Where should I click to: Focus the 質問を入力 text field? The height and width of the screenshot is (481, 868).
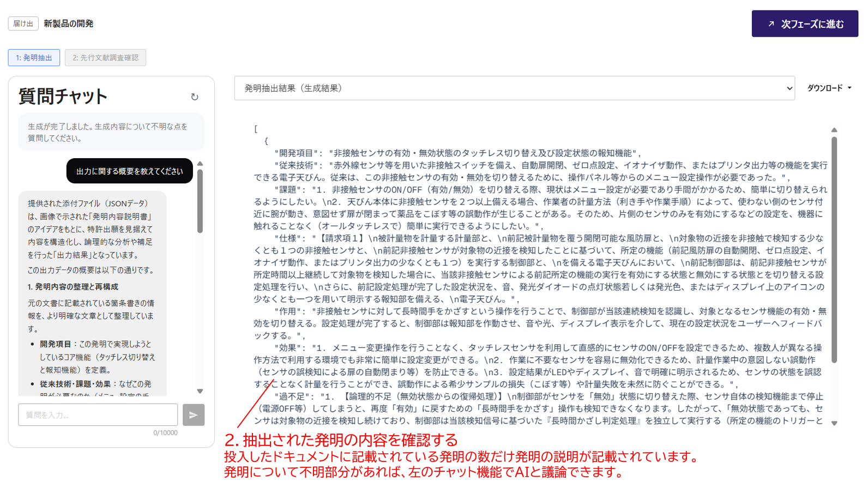click(98, 415)
